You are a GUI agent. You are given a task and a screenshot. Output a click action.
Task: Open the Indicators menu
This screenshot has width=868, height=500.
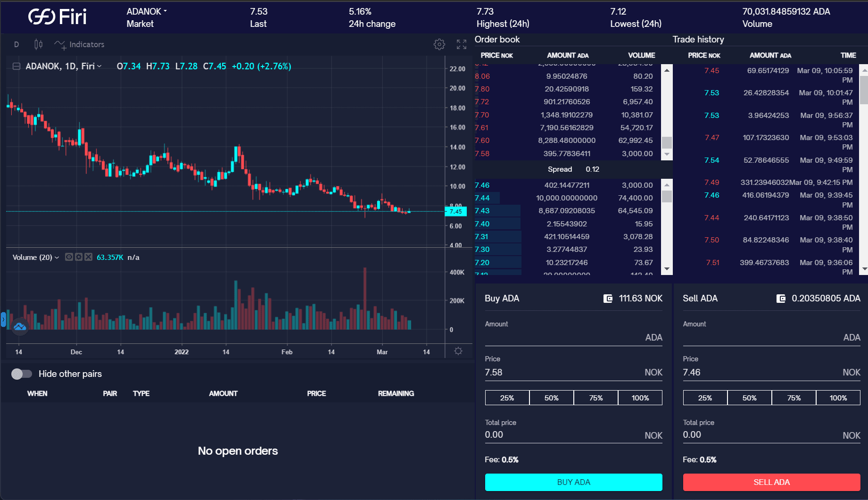[79, 44]
